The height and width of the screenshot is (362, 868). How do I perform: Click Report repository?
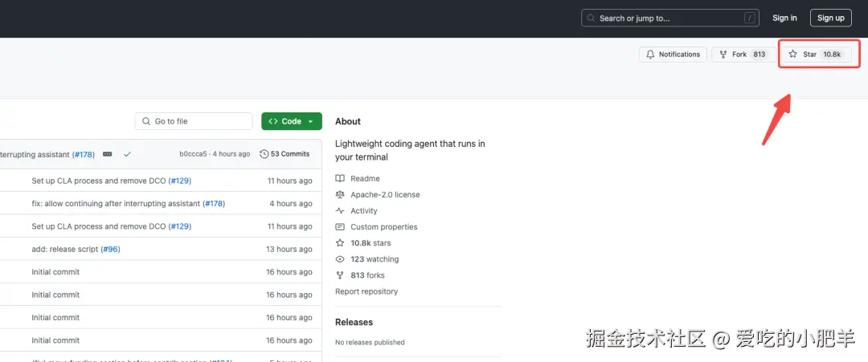tap(366, 291)
